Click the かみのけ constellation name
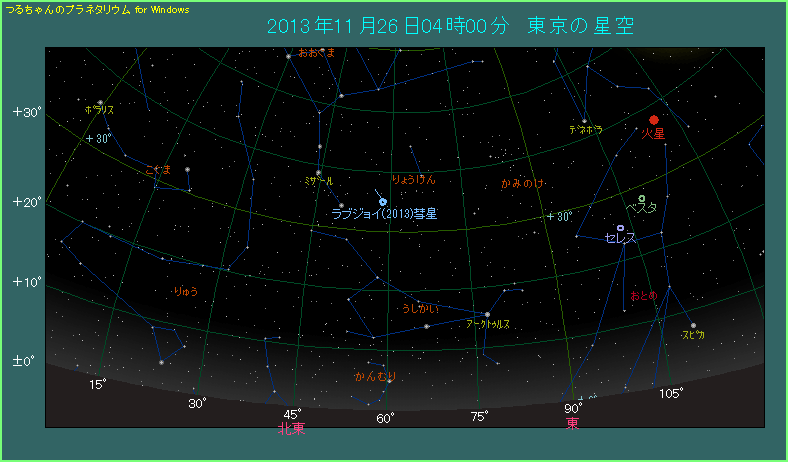The width and height of the screenshot is (788, 462). 522,184
